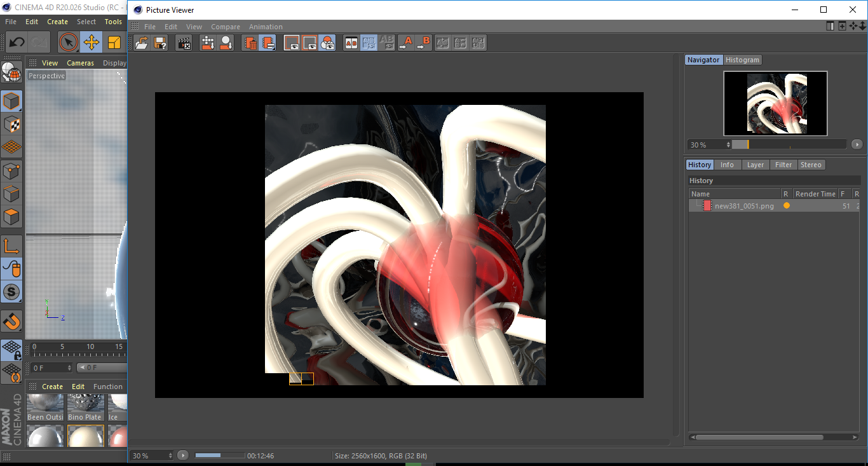Screen dimensions: 868x466
Task: Open image folder icon in Picture Viewer toolbar
Action: 142,43
